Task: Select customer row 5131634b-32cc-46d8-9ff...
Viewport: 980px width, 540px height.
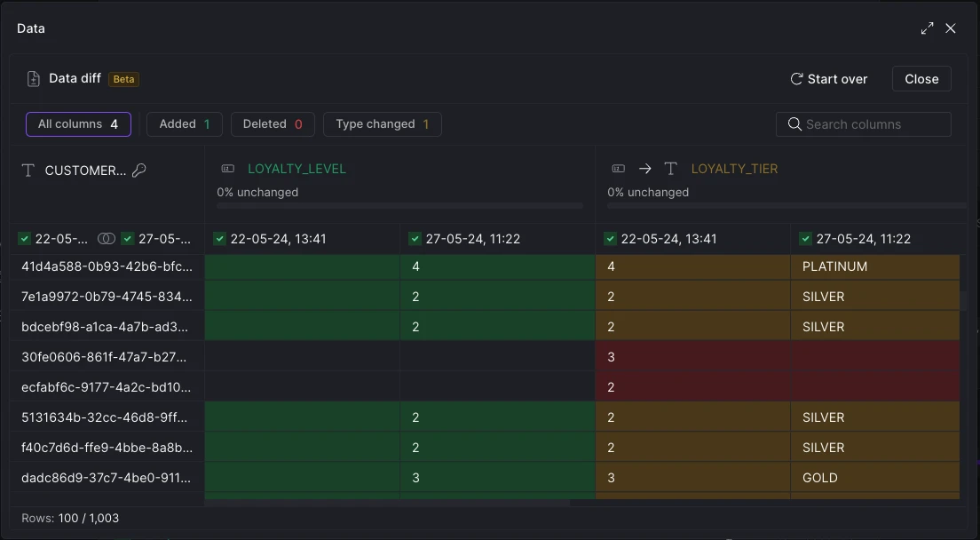Action: click(107, 417)
